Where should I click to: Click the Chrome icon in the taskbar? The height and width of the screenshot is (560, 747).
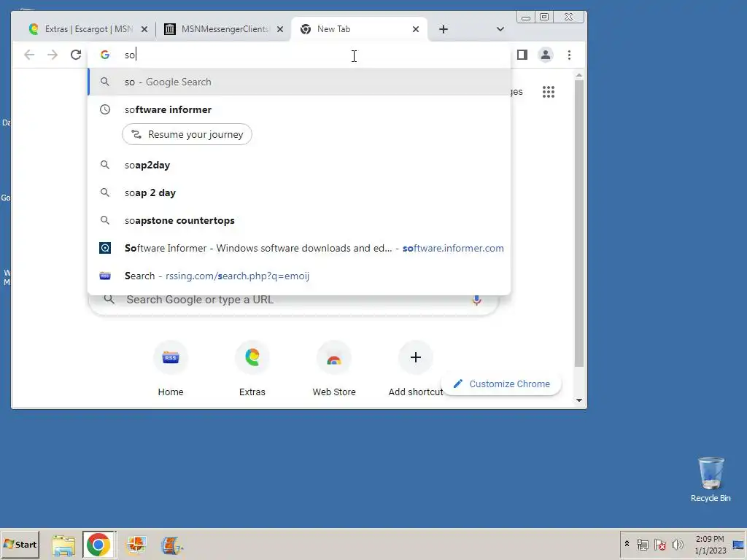98,544
